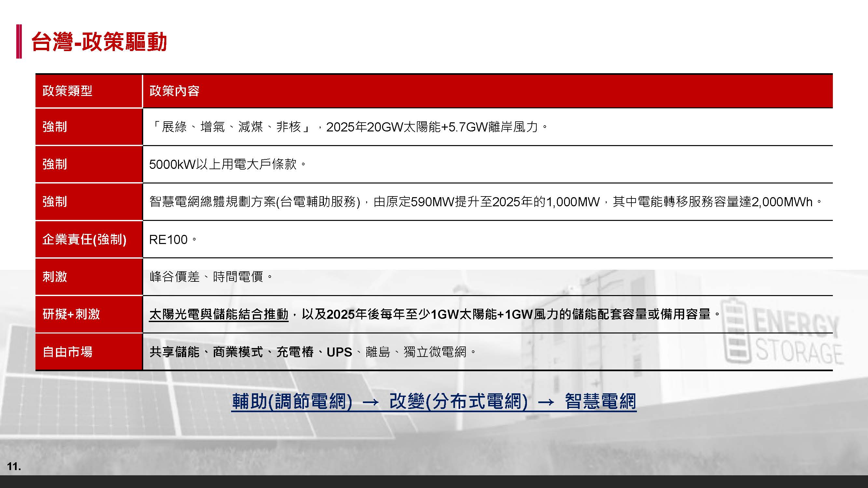
Task: Click the underlined 智慧電網 text at bottom
Action: [x=600, y=401]
